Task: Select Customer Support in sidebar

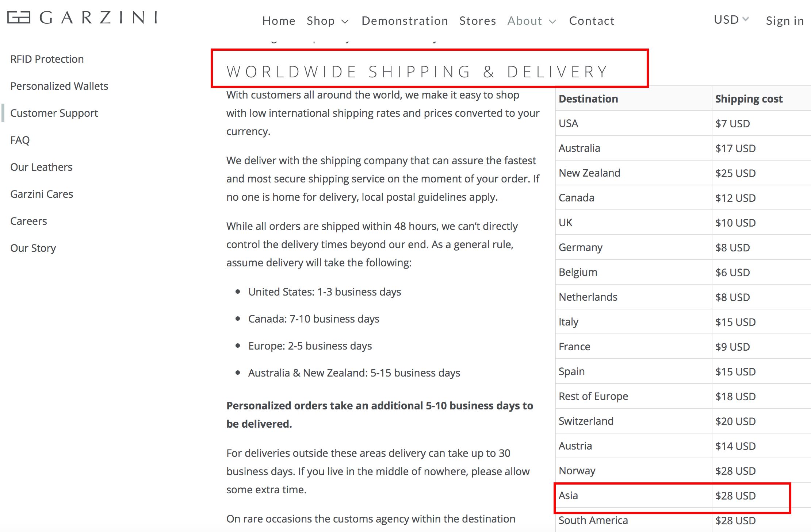Action: tap(54, 113)
